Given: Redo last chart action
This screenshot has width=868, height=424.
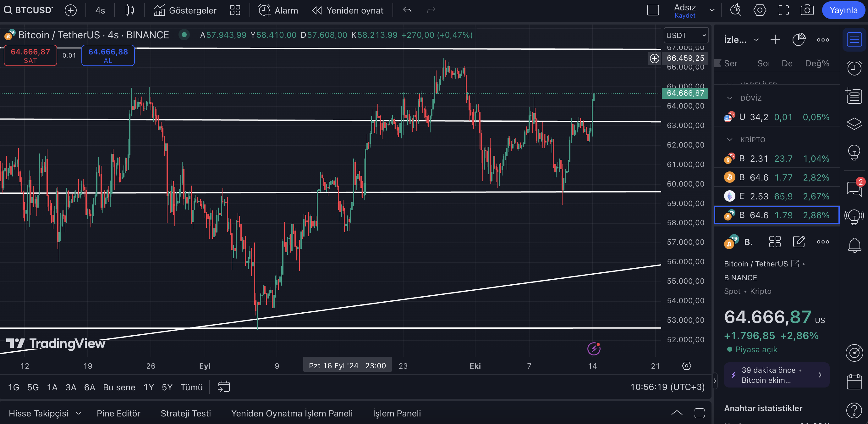Looking at the screenshot, I should pos(431,10).
